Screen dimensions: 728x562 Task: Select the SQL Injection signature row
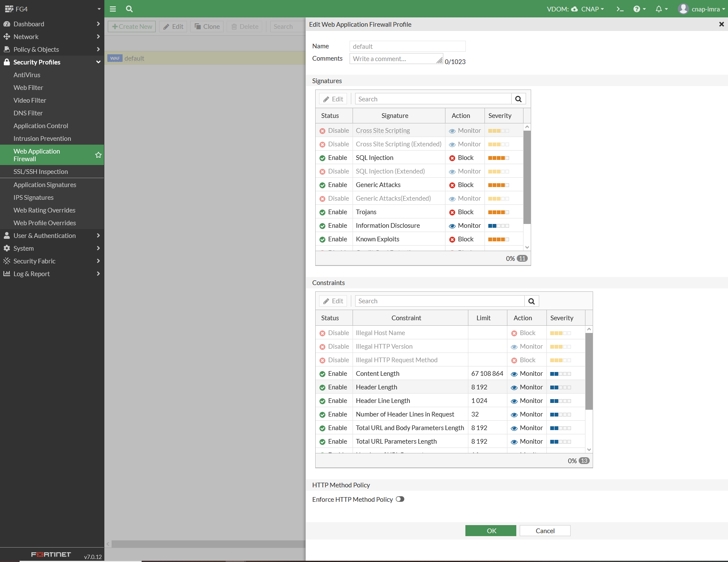click(419, 158)
